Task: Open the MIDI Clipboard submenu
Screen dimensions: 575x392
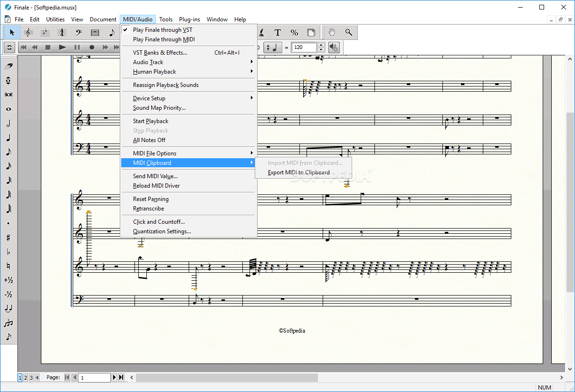Action: tap(189, 163)
